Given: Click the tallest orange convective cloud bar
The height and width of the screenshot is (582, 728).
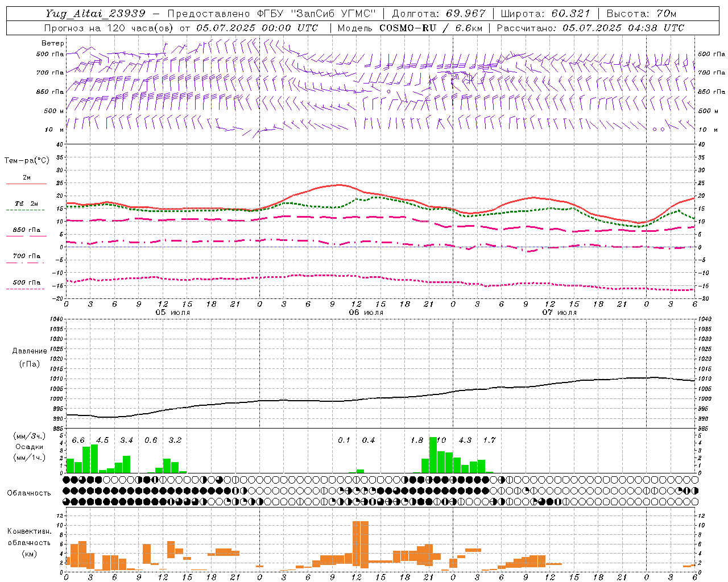Looking at the screenshot, I should [361, 544].
